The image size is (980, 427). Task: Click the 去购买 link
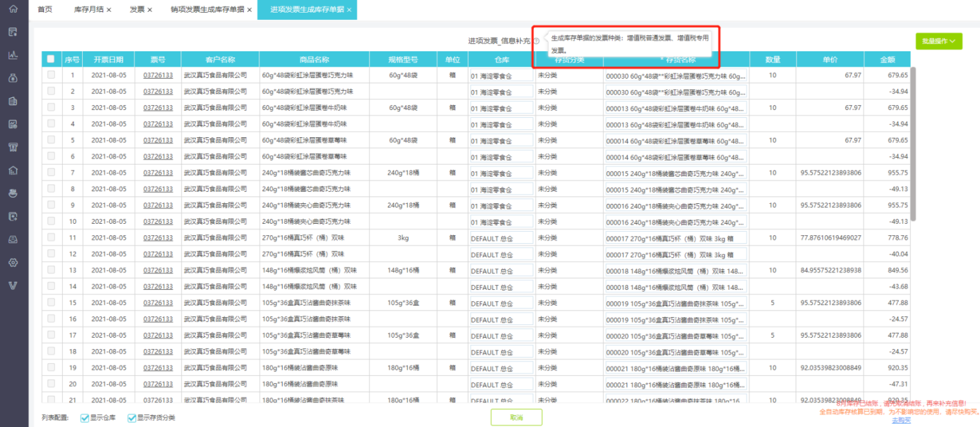(x=901, y=420)
